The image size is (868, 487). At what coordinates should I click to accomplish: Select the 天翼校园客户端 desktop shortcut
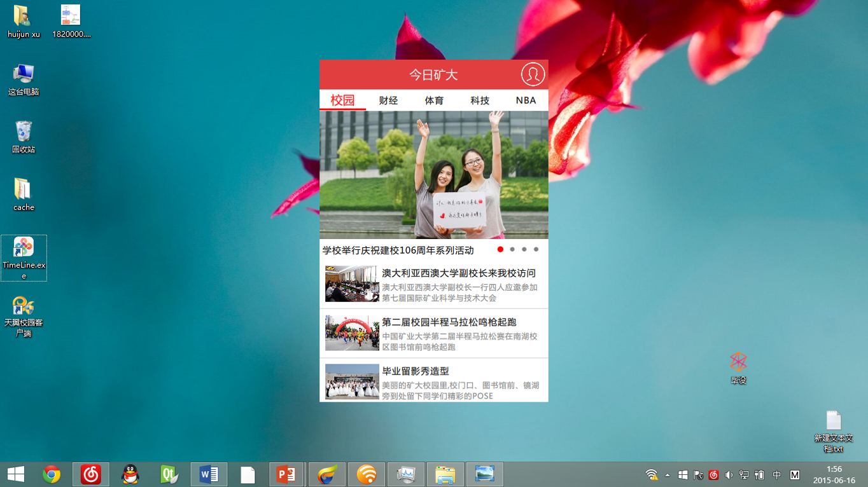pyautogui.click(x=24, y=317)
